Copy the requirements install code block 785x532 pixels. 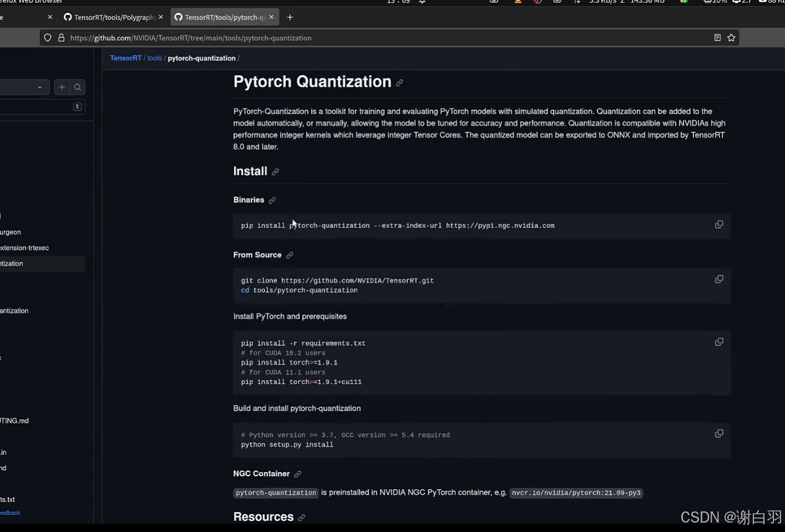(719, 342)
